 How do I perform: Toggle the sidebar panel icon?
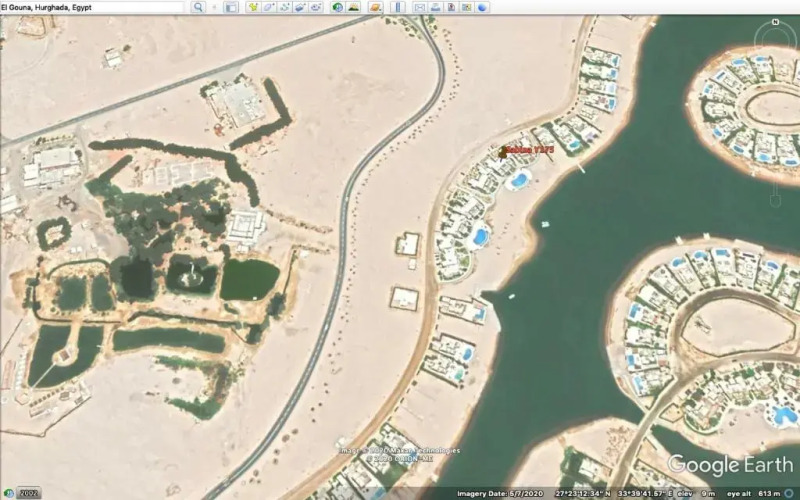point(231,7)
